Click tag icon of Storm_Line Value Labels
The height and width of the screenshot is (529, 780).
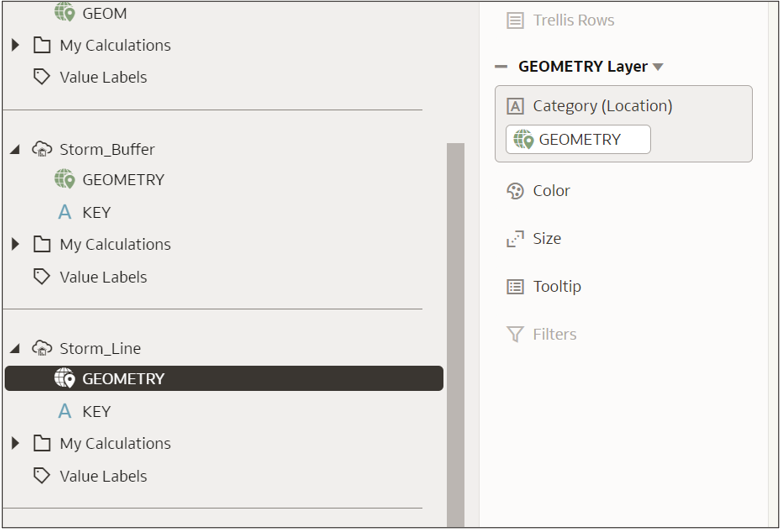pos(42,476)
